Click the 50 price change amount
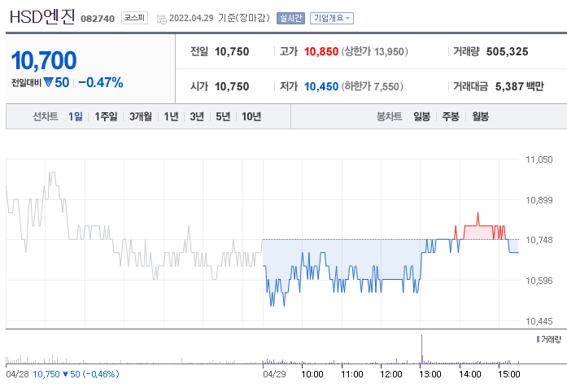The height and width of the screenshot is (392, 567). [62, 82]
